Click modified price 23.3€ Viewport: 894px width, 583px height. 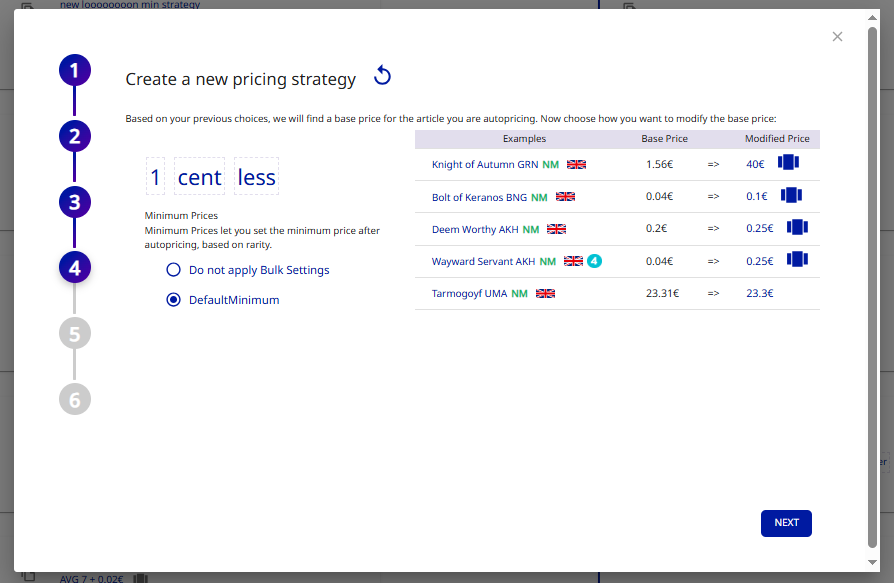(x=759, y=293)
